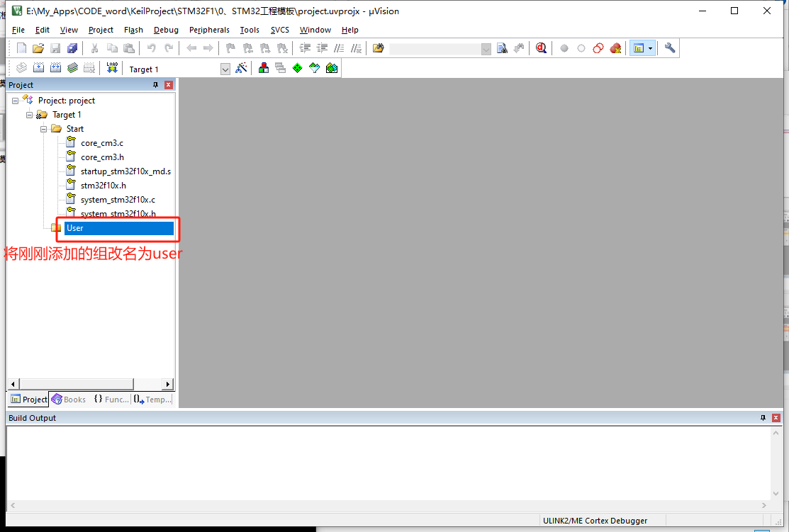Click the find text input field
This screenshot has width=789, height=532.
click(435, 49)
